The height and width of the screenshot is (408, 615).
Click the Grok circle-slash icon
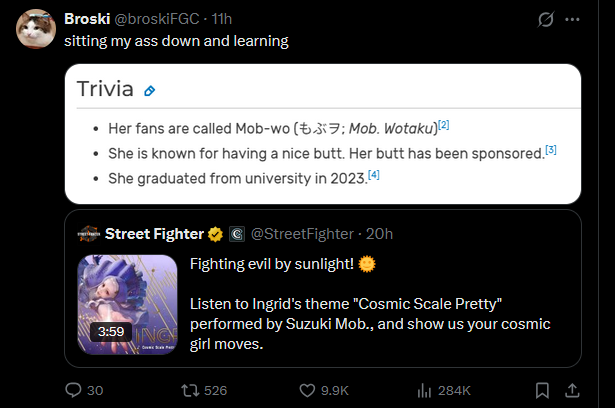point(546,19)
